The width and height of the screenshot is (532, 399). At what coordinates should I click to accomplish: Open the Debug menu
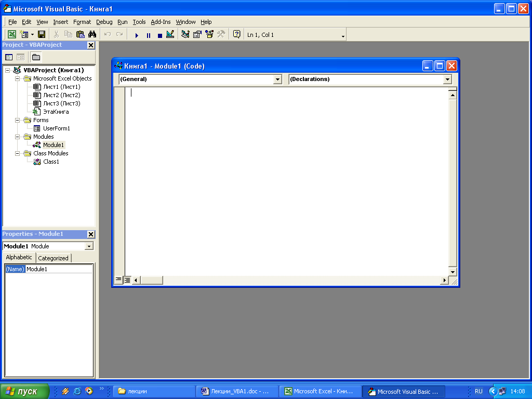104,22
